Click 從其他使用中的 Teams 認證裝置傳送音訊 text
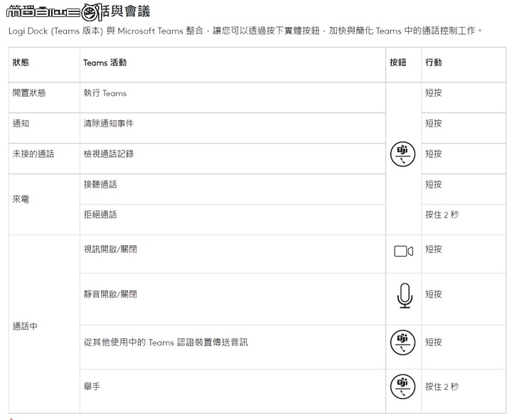 [166, 342]
